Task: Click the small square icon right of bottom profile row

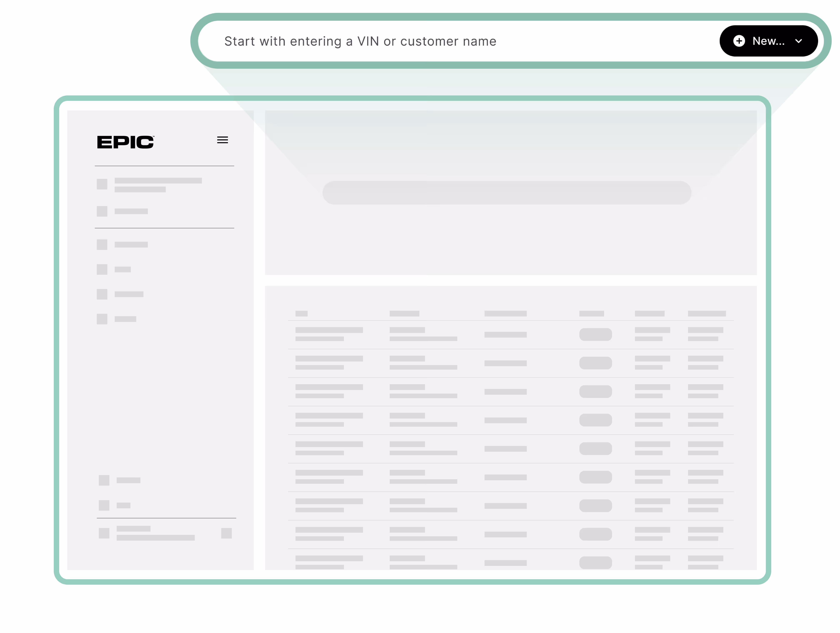Action: pos(226,533)
